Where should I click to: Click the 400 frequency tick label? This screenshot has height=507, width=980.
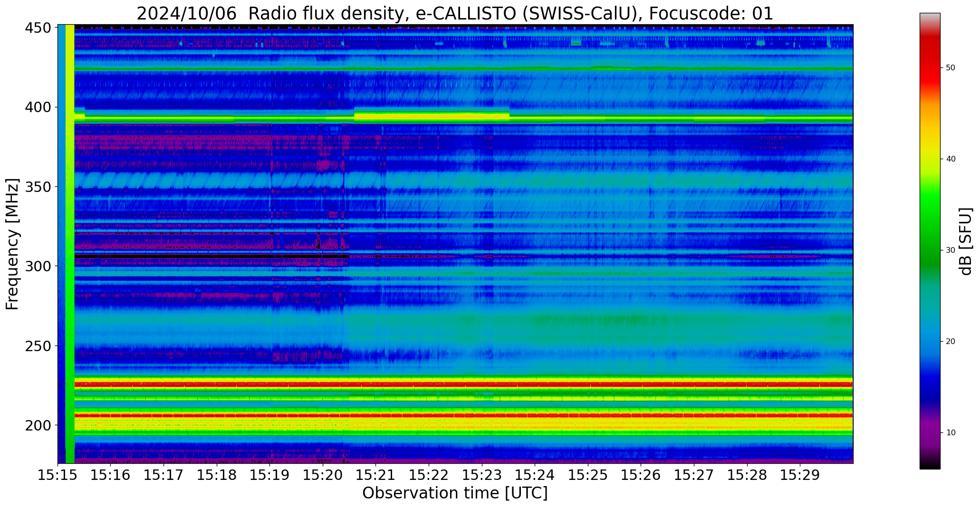pyautogui.click(x=38, y=107)
